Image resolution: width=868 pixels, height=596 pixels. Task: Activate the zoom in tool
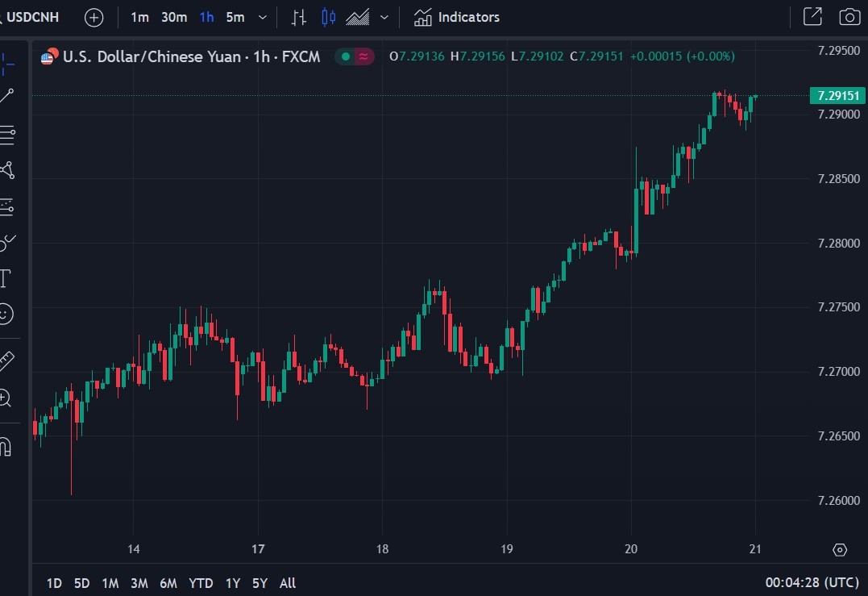(x=6, y=397)
